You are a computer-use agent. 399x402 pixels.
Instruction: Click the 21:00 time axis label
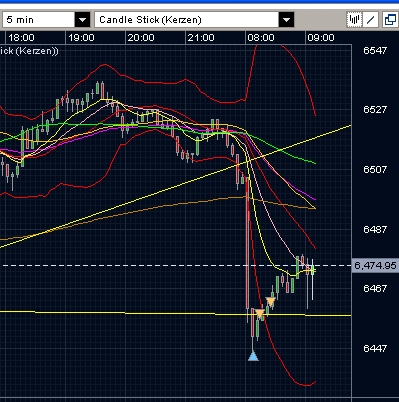click(201, 38)
